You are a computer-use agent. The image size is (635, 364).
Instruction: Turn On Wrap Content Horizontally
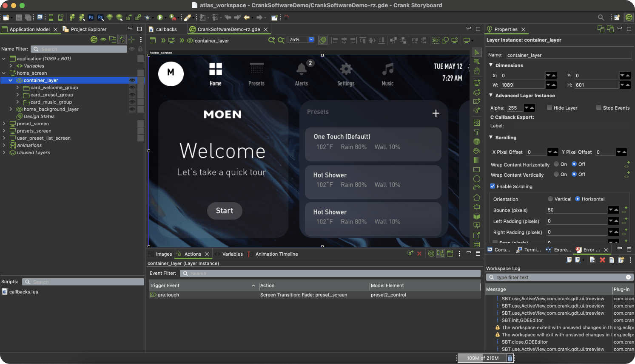pos(556,164)
